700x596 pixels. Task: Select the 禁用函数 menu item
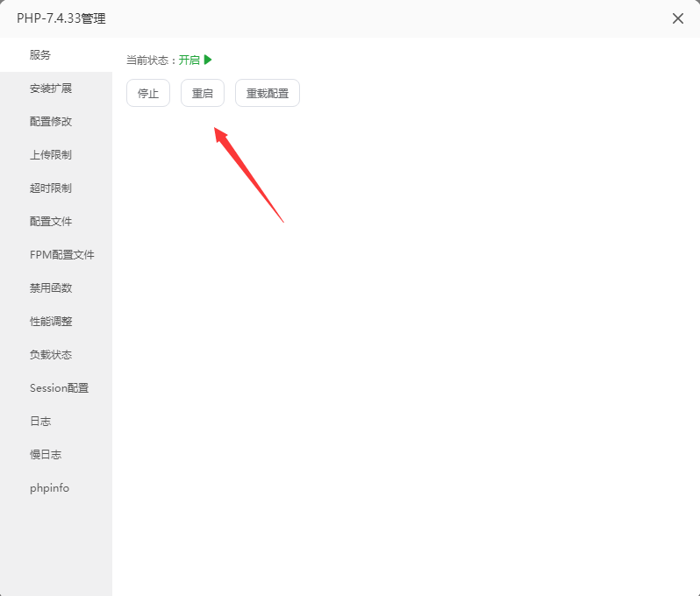coord(51,288)
